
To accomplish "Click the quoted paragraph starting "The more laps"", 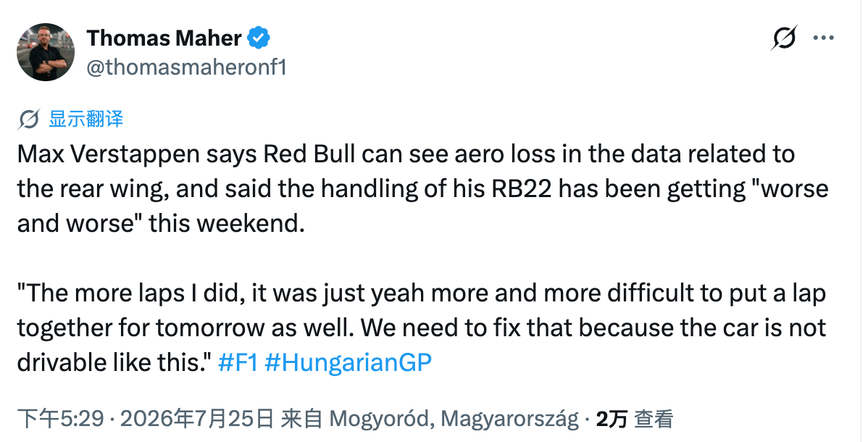I will click(421, 328).
